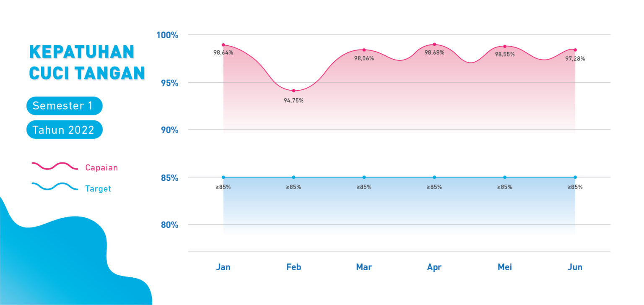Screen dimensions: 644x305
Task: Click the June Capaian data point
Action: click(575, 50)
